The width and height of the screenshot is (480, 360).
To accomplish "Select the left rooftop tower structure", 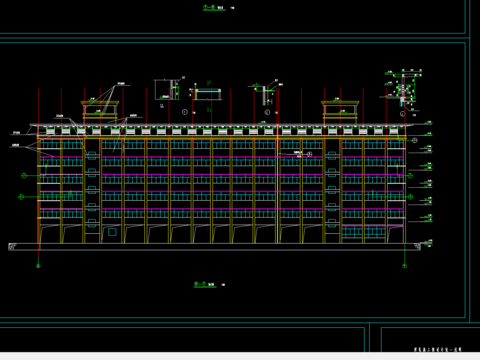I will 100,112.
